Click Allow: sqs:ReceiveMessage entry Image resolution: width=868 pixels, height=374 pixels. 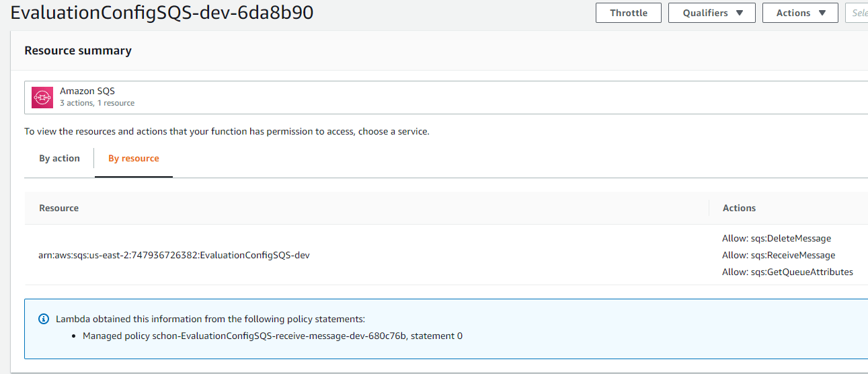779,255
